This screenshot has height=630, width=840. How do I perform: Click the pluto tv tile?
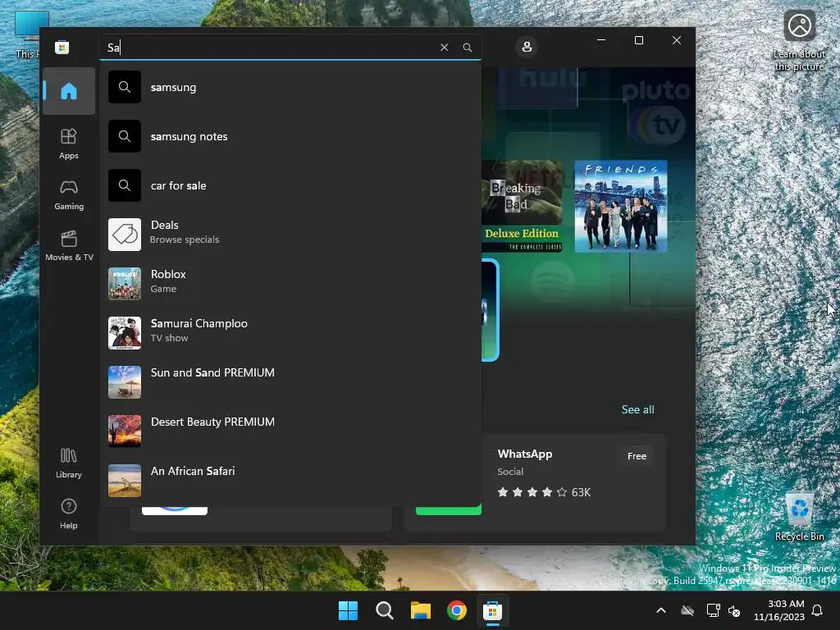[x=655, y=112]
